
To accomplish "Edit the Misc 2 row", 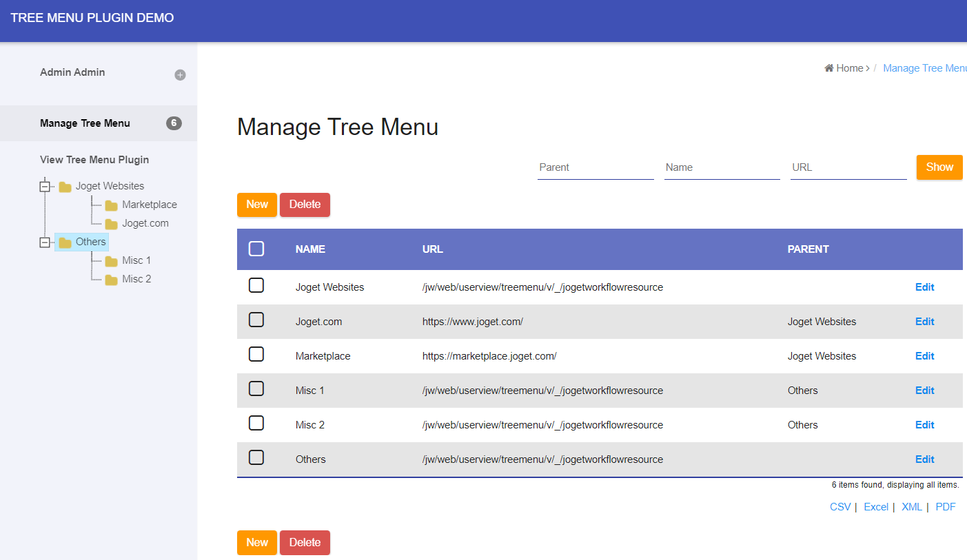I will (924, 425).
